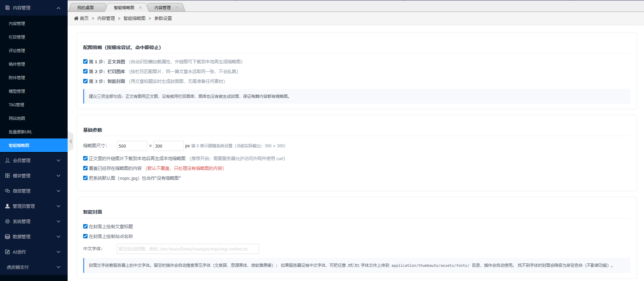The height and width of the screenshot is (281, 644).
Task: Expand the 微信管理 chevron
Action: [58, 191]
